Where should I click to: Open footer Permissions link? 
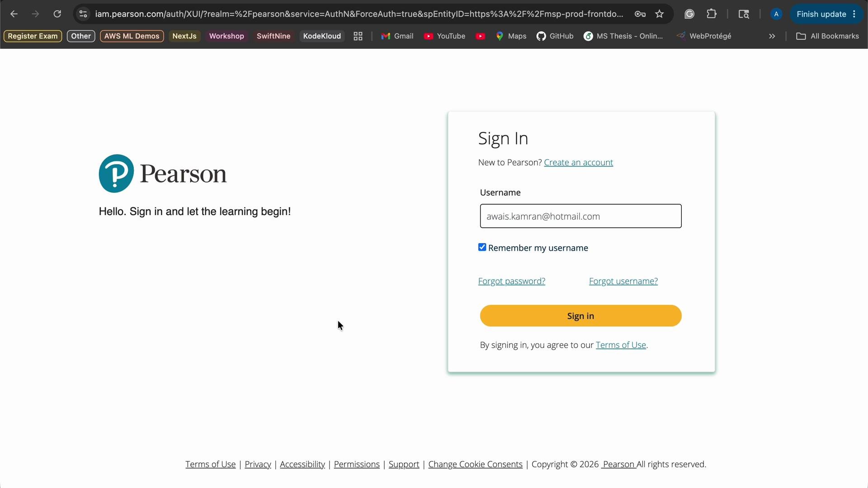click(357, 465)
